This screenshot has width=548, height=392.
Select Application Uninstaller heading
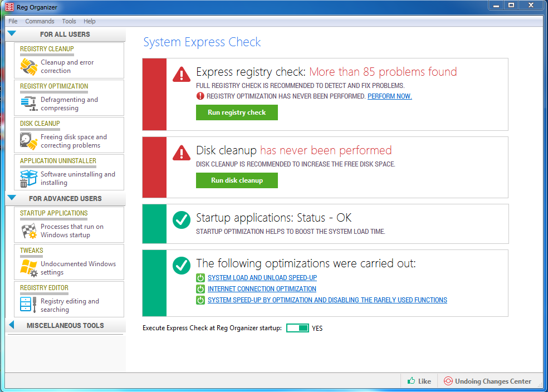[x=58, y=161]
